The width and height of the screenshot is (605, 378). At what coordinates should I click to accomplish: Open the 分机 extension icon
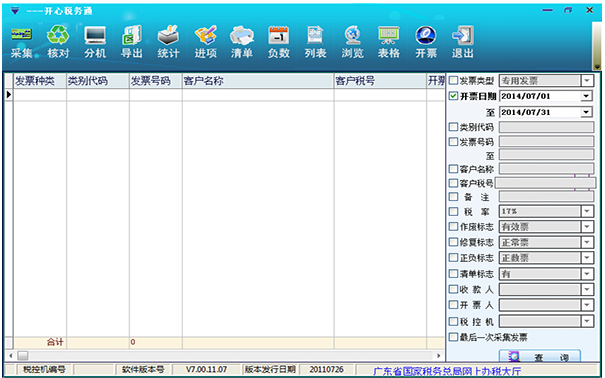95,43
